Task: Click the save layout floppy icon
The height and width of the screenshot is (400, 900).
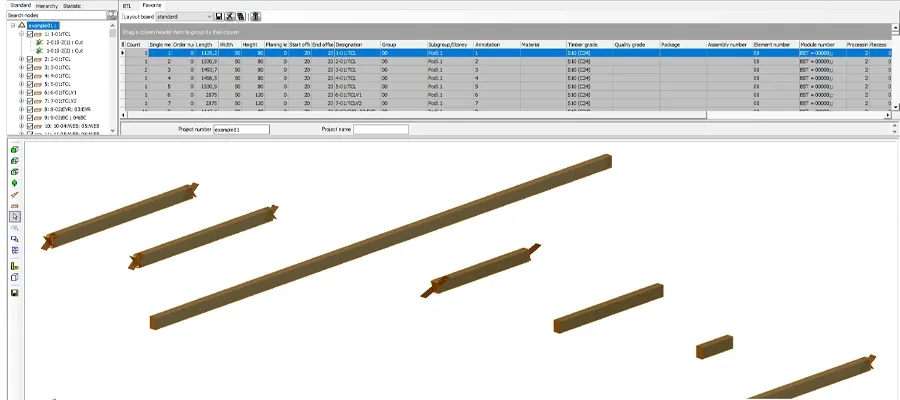Action: click(219, 17)
